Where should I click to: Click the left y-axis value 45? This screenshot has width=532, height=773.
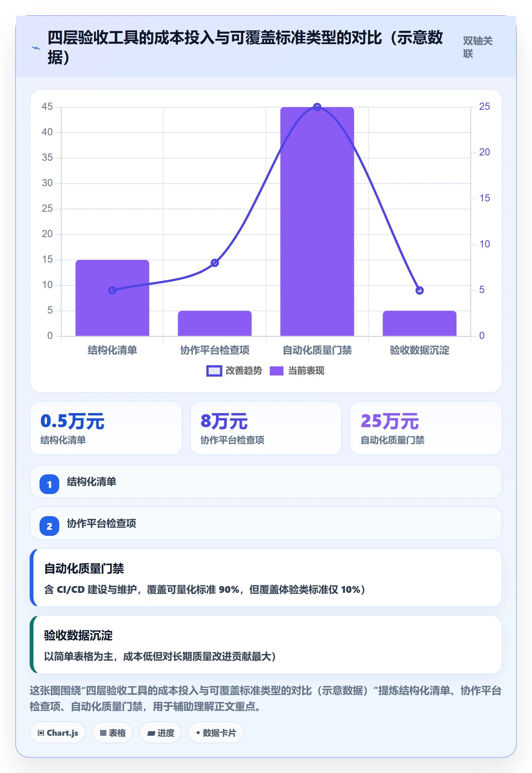[47, 107]
